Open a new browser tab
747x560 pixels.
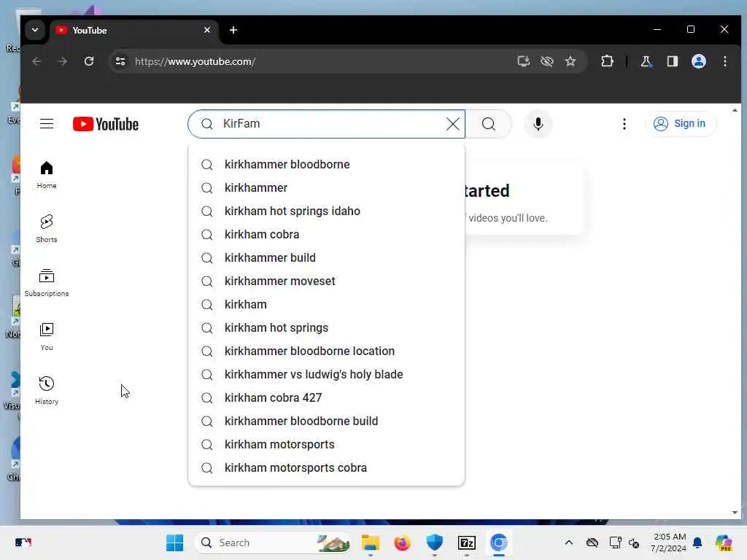pyautogui.click(x=233, y=30)
